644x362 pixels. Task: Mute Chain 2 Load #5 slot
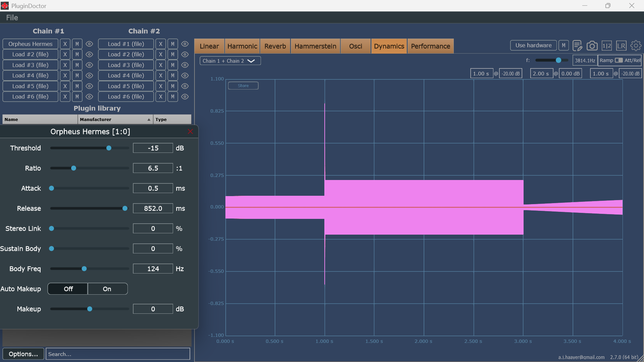click(x=173, y=86)
